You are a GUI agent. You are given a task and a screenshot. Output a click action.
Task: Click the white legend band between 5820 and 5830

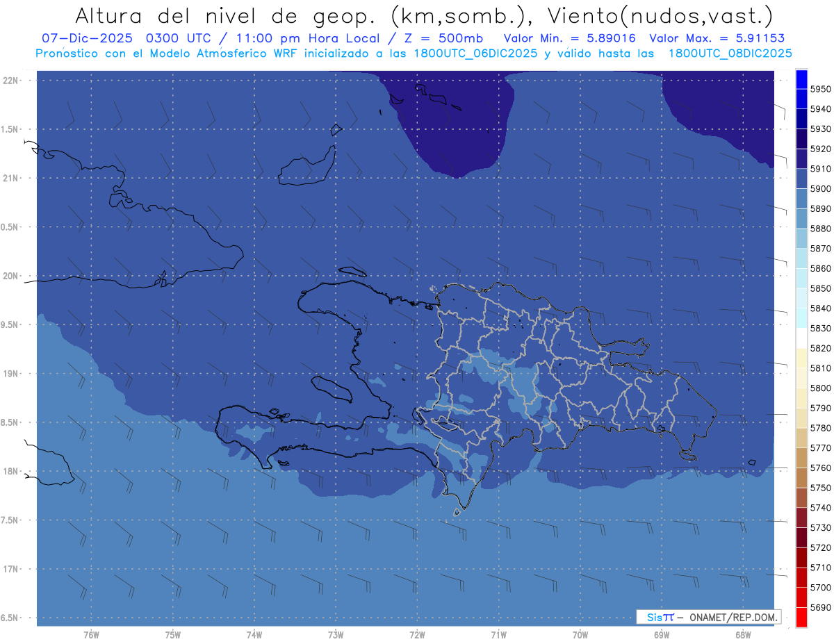801,338
